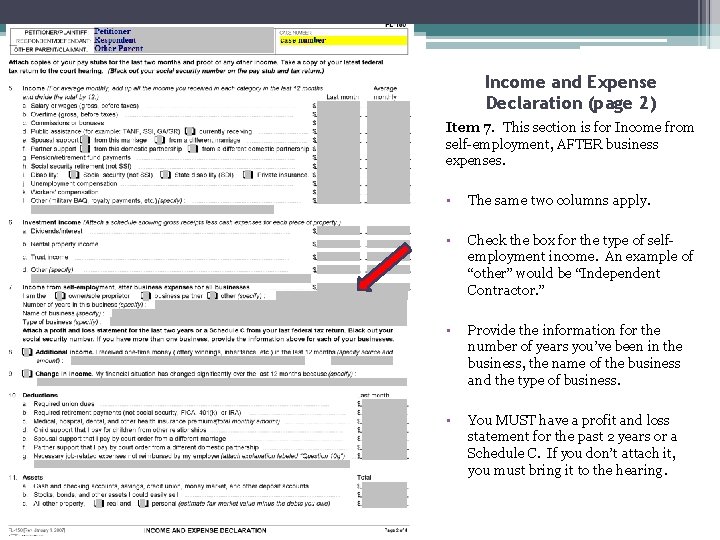The height and width of the screenshot is (540, 720).
Task: Click slide title 'Income and Expense Declaration (page 2)'
Action: 571,92
